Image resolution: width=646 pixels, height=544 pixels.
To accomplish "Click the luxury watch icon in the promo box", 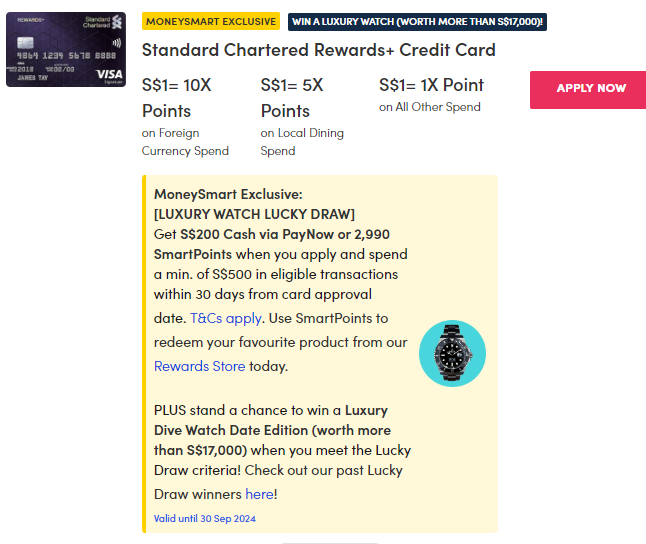I will coord(452,354).
